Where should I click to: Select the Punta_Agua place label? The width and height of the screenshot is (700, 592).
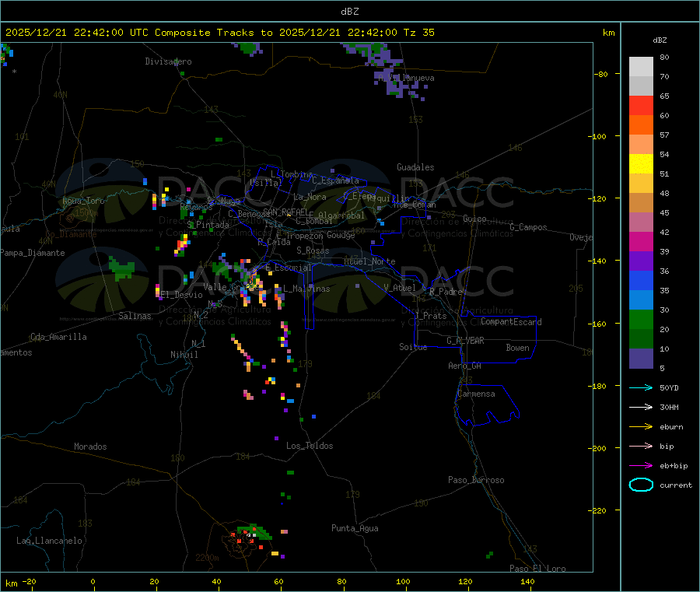click(355, 528)
